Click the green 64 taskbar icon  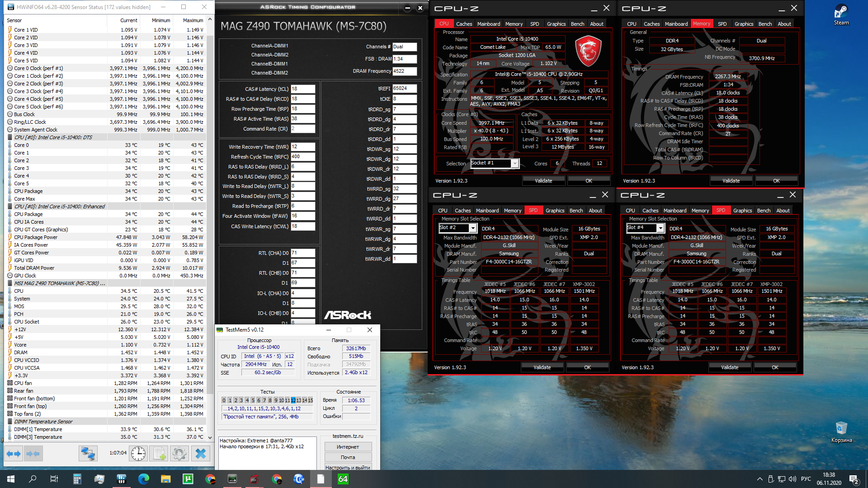(x=343, y=479)
